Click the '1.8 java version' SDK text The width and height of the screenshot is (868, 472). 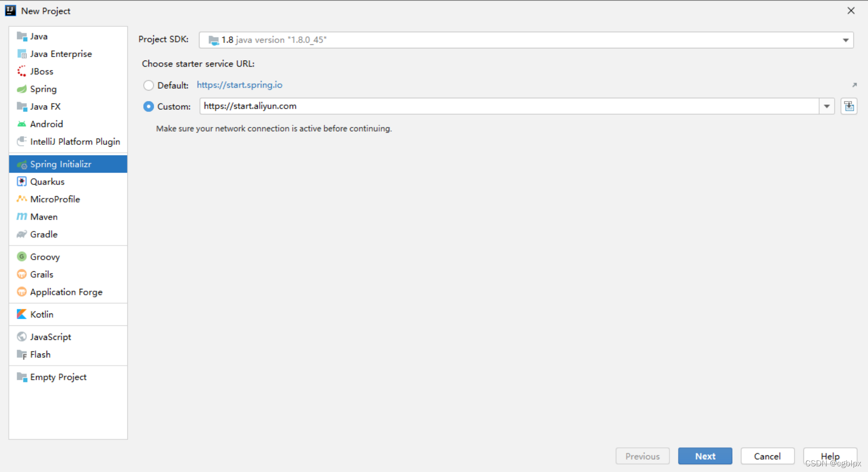[274, 40]
